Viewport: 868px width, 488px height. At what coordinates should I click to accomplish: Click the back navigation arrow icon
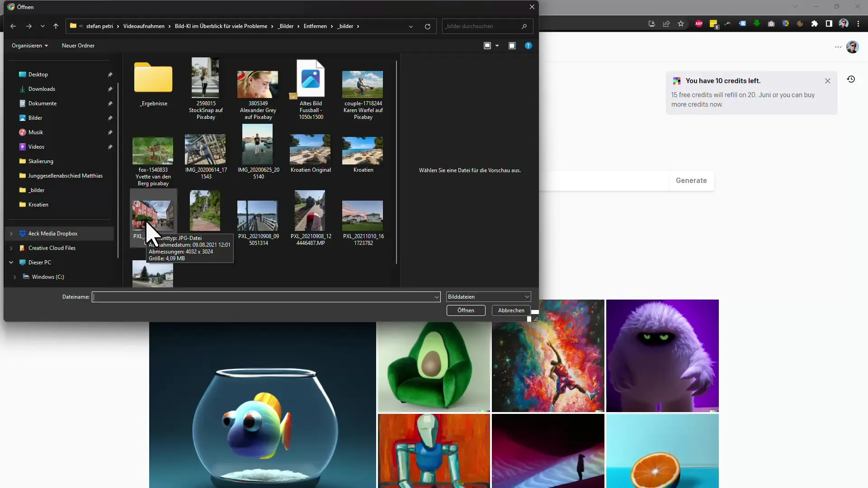(13, 26)
